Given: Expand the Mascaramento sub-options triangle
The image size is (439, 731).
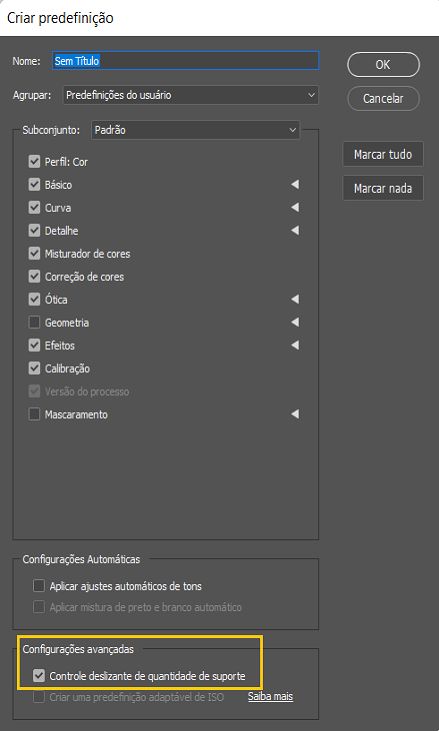Looking at the screenshot, I should click(295, 414).
